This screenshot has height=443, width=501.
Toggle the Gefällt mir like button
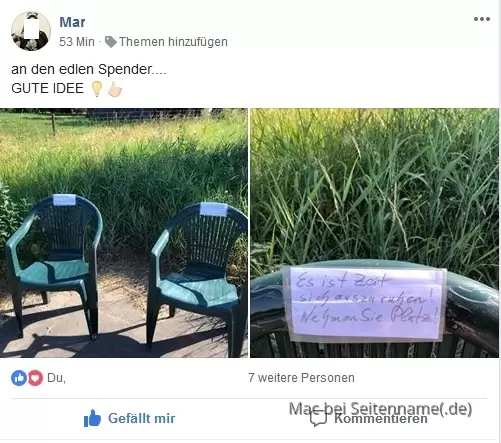(129, 418)
